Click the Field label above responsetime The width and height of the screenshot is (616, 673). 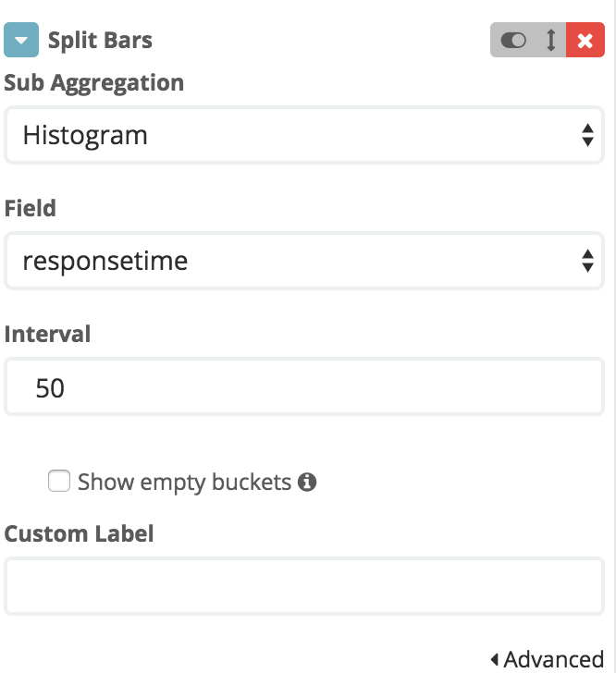click(31, 209)
